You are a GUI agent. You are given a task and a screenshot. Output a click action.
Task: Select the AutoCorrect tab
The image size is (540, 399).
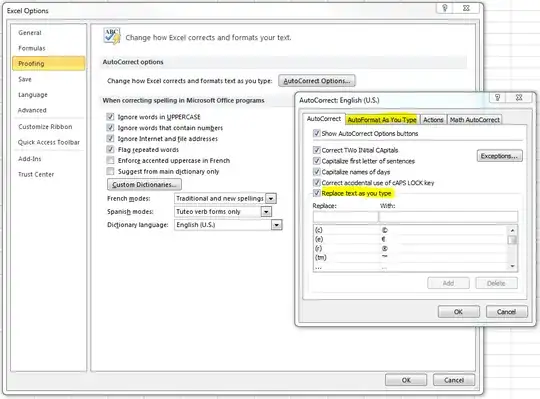point(324,119)
